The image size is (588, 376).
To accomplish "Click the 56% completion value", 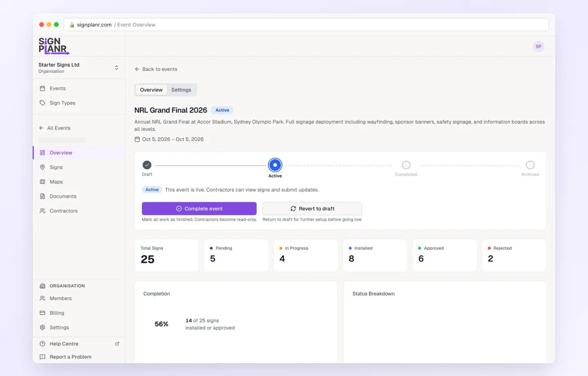I will [161, 324].
